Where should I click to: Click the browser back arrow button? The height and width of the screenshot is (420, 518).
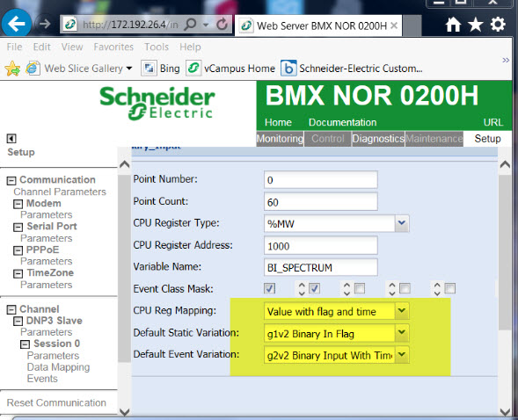click(17, 24)
